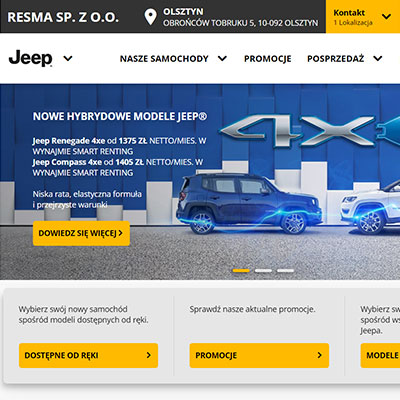Image resolution: width=400 pixels, height=400 pixels.
Task: Click the Modele button at right edge
Action: [x=380, y=356]
